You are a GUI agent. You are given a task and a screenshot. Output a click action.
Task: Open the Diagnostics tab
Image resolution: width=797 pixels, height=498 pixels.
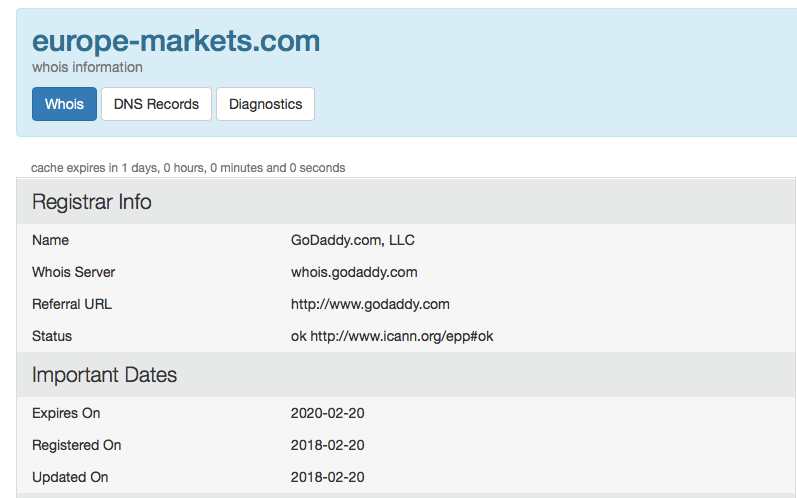tap(265, 104)
